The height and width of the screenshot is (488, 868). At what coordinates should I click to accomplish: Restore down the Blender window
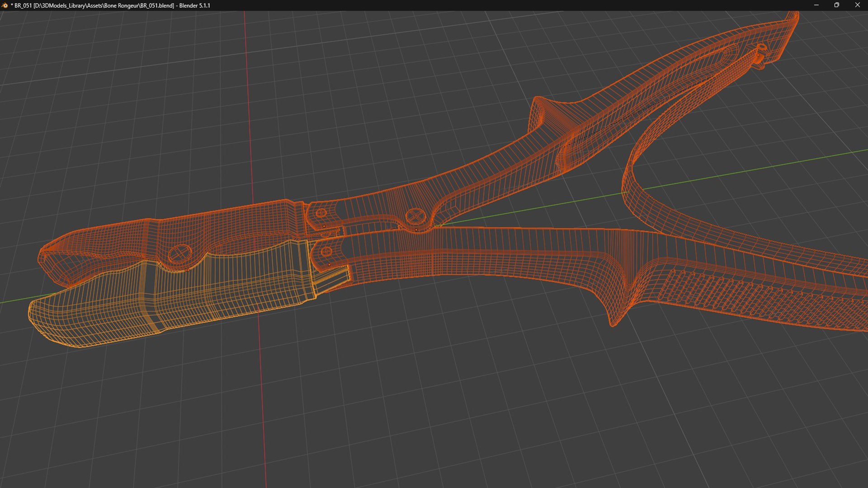(x=836, y=5)
